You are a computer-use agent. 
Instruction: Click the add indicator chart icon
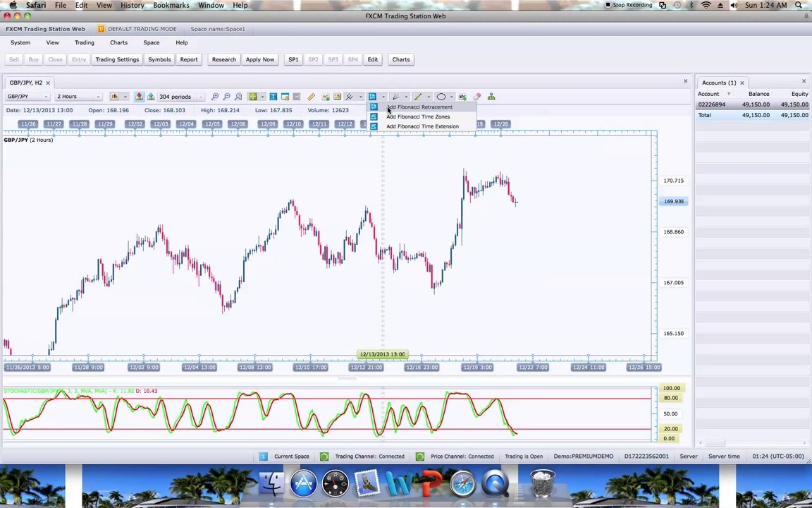pos(325,97)
